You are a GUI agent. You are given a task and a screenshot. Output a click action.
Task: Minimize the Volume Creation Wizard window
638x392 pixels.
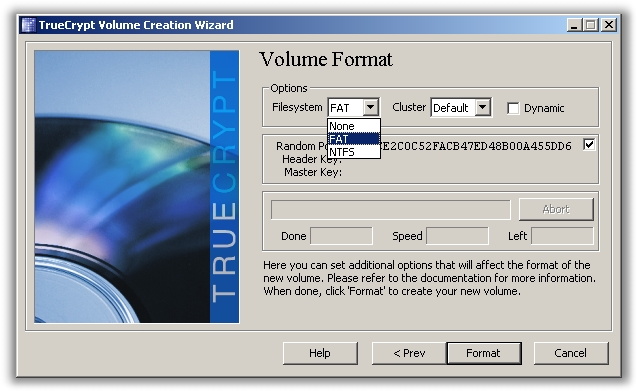(574, 25)
